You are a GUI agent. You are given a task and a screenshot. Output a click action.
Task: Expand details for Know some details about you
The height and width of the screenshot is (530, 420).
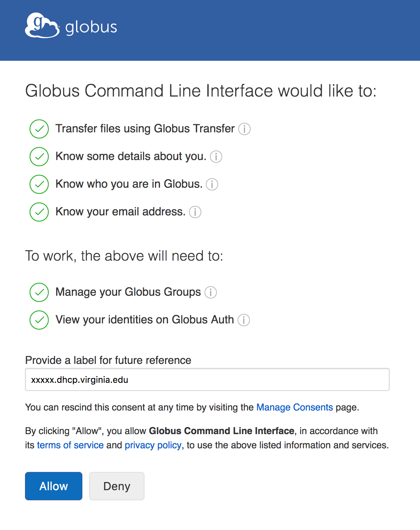coord(216,157)
